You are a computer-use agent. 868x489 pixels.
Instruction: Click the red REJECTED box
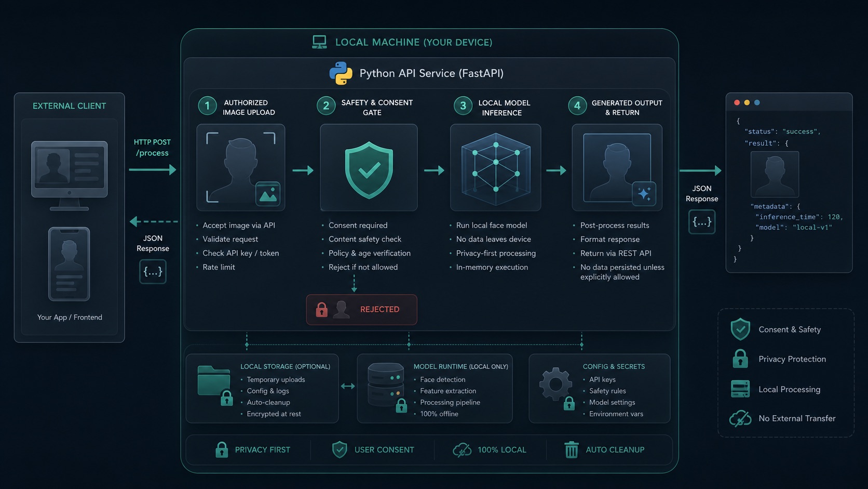click(x=362, y=310)
